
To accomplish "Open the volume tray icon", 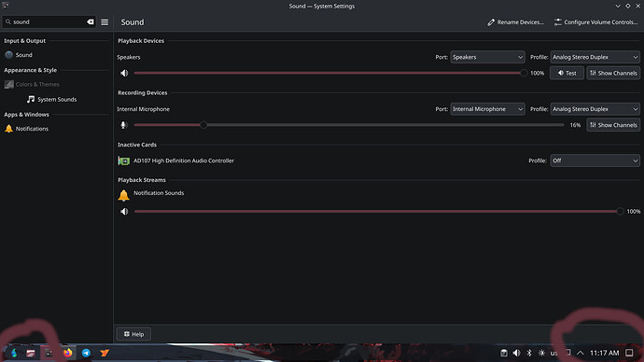I will pyautogui.click(x=517, y=353).
